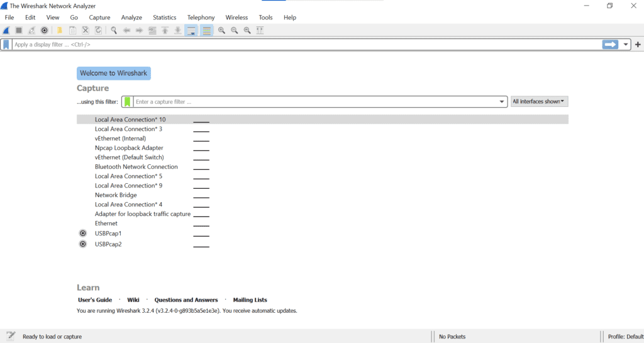Click the Restart current capture icon
644x343 pixels.
click(31, 30)
